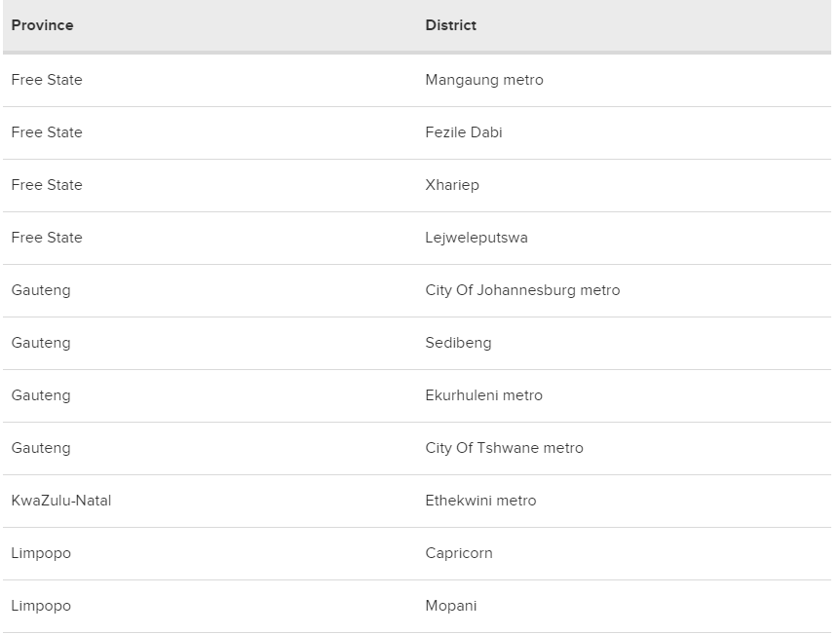Click the Ethekwini metro entry
This screenshot has width=840, height=634.
pyautogui.click(x=480, y=501)
